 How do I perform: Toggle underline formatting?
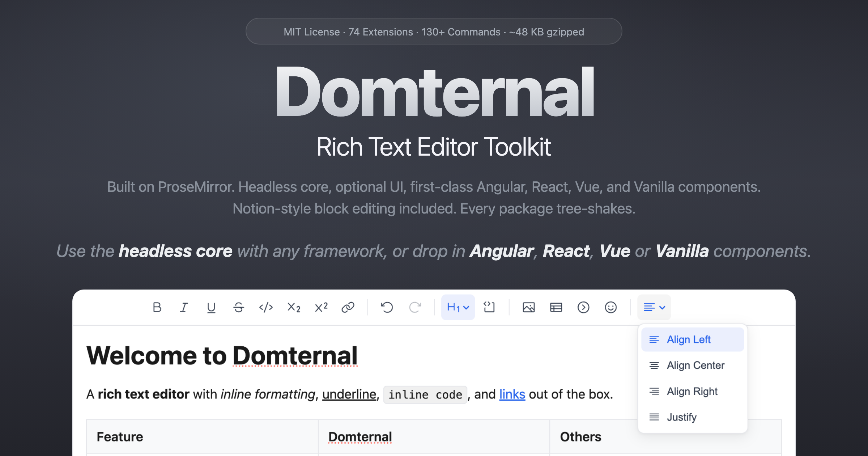point(211,307)
